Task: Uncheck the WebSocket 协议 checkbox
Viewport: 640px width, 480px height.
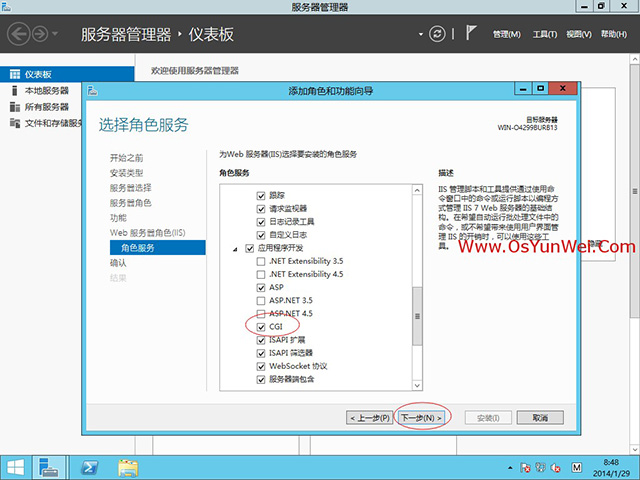Action: 261,367
